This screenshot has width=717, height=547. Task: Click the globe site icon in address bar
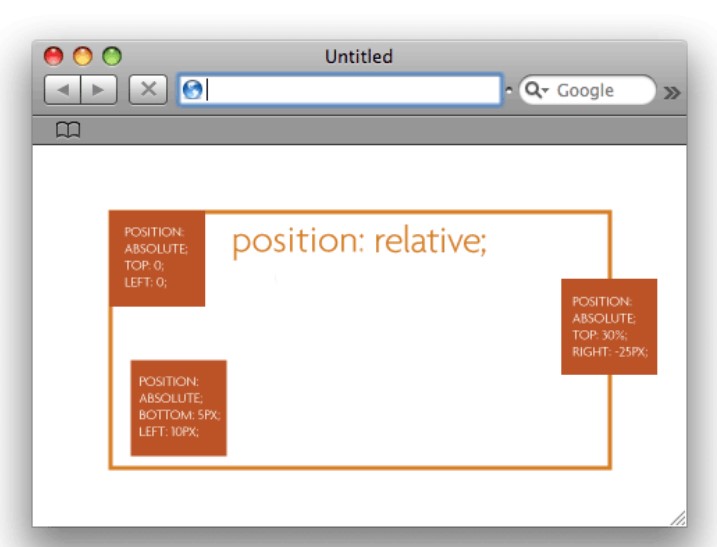[x=193, y=89]
